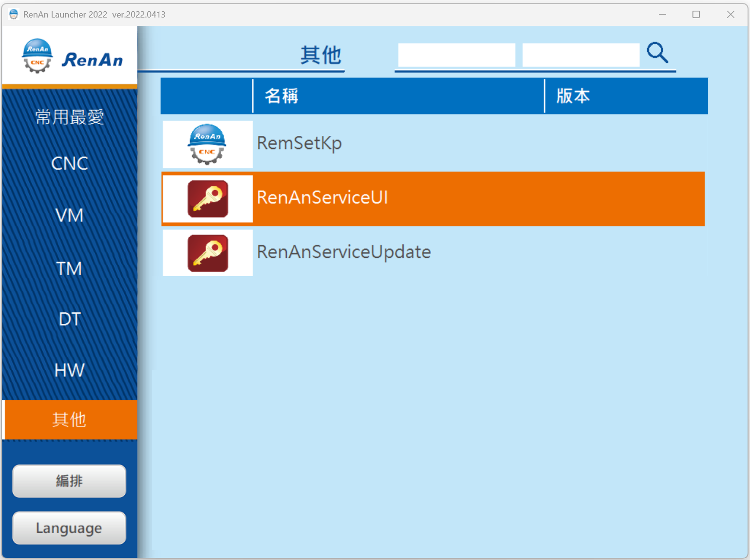750x560 pixels.
Task: Select the 其他 sidebar category
Action: (70, 420)
